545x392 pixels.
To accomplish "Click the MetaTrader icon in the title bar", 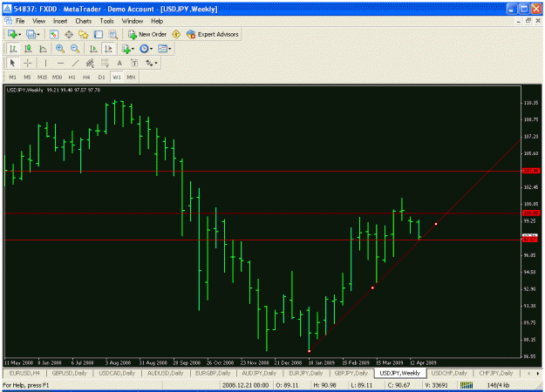I will coord(7,9).
